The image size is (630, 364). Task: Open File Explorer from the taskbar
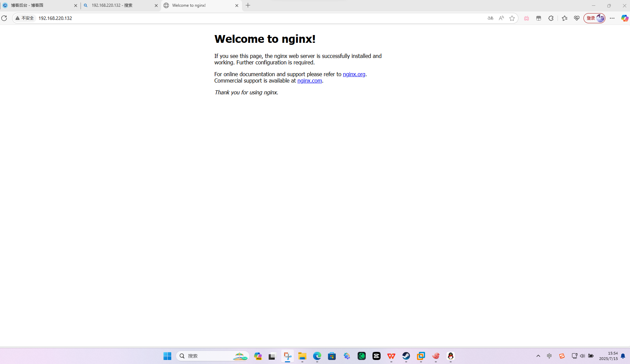tap(302, 356)
